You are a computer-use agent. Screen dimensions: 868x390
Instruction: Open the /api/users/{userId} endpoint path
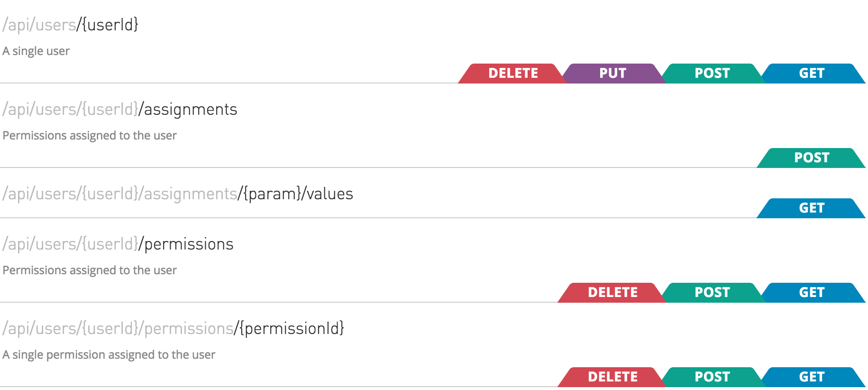pyautogui.click(x=71, y=25)
